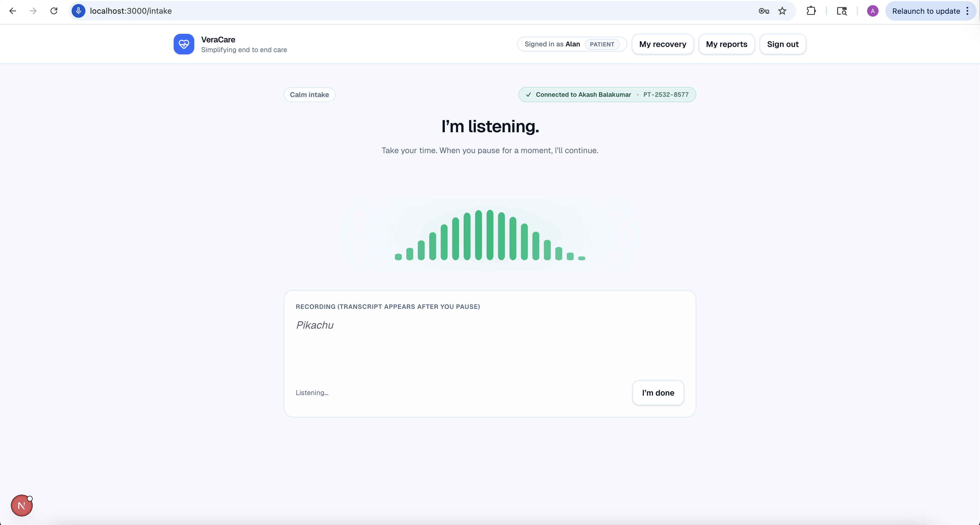
Task: Click the purple profile avatar icon
Action: click(x=872, y=11)
